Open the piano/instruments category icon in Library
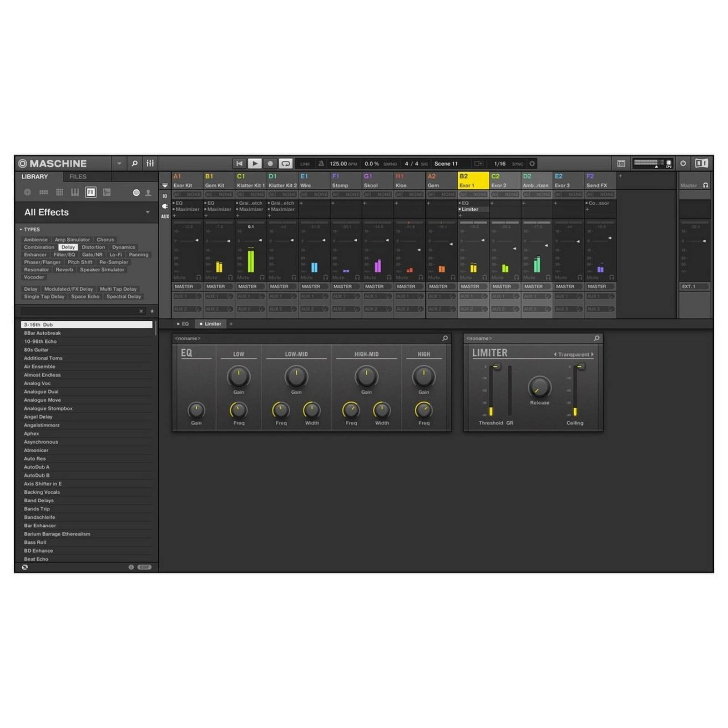 pyautogui.click(x=75, y=193)
